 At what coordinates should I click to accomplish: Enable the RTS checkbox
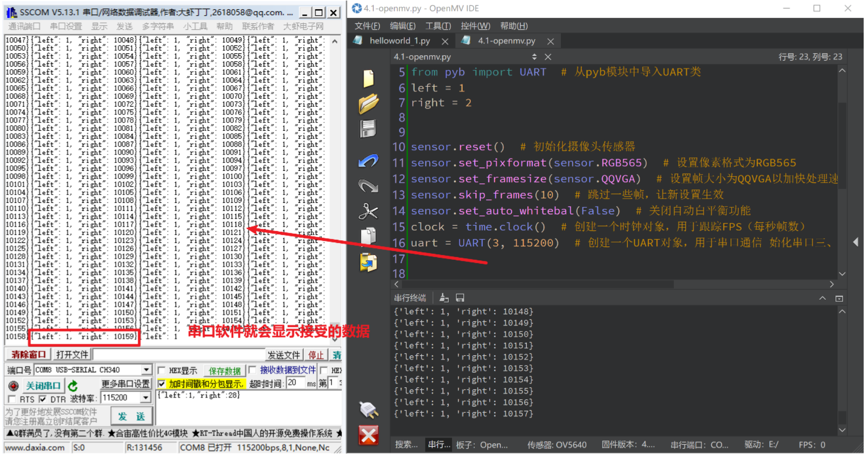click(x=11, y=399)
